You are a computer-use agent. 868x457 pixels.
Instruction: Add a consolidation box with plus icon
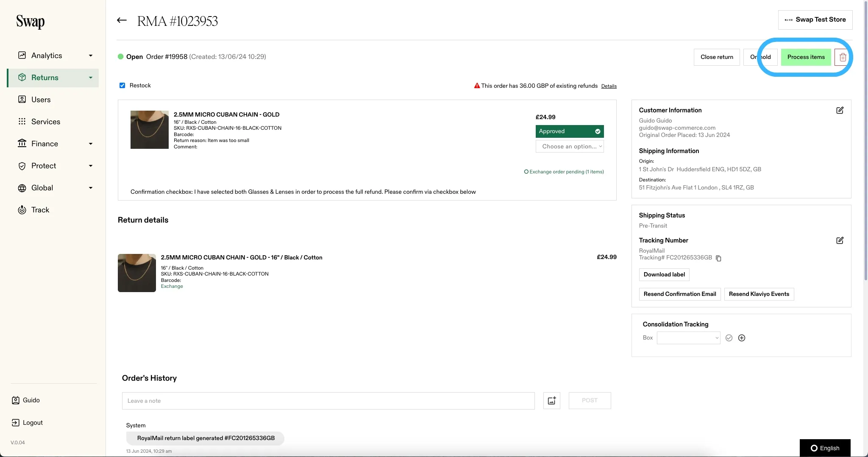point(742,338)
